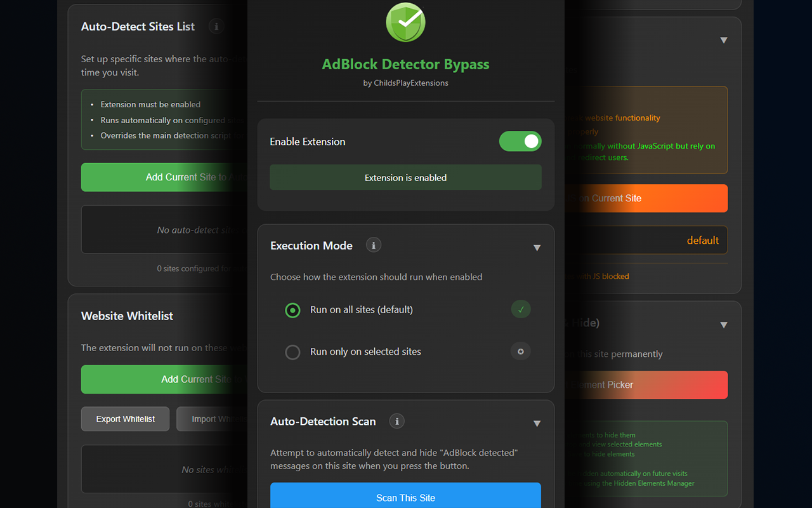Select Run only on selected sites radio

pos(292,352)
